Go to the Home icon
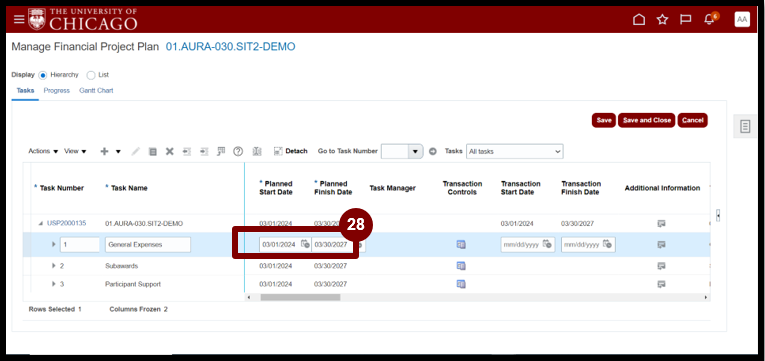The image size is (765, 361). pos(639,20)
